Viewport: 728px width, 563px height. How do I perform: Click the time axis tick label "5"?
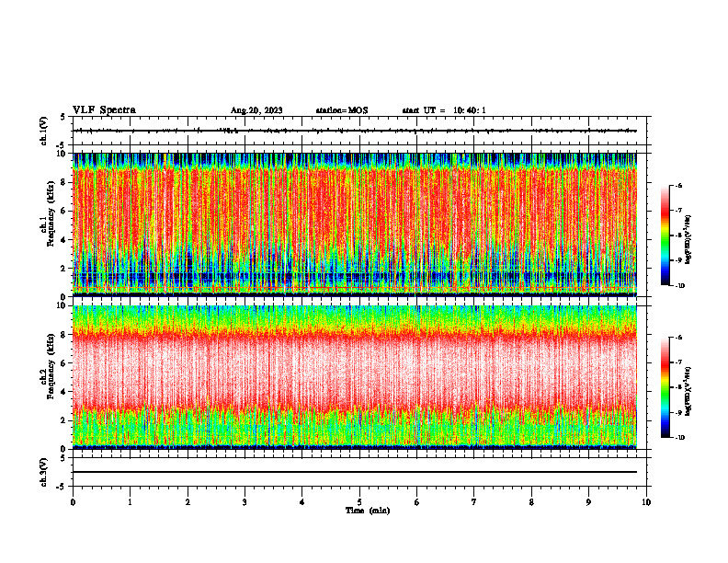tap(359, 502)
